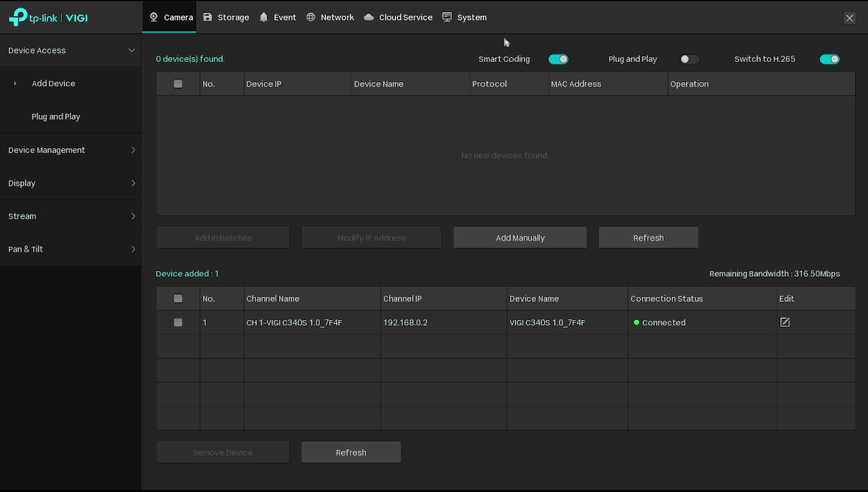Click the Device added : 1 label
This screenshot has height=492, width=868.
point(187,274)
